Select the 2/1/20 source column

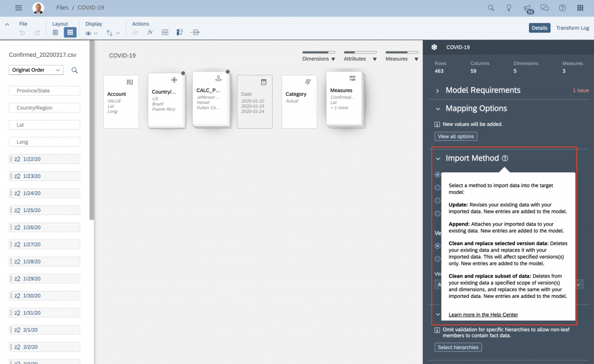[44, 330]
